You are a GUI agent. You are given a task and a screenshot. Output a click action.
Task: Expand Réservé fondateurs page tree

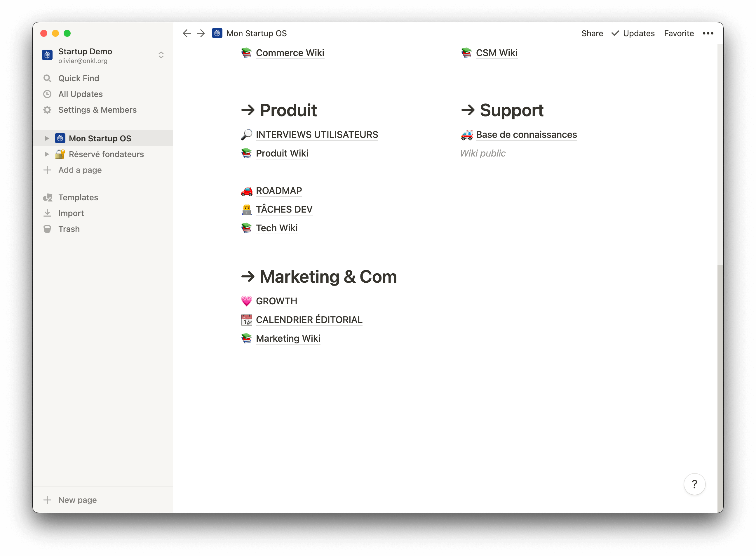click(x=47, y=154)
